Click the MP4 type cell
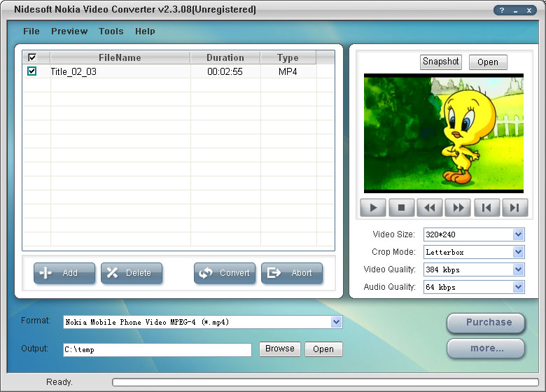 coord(288,71)
